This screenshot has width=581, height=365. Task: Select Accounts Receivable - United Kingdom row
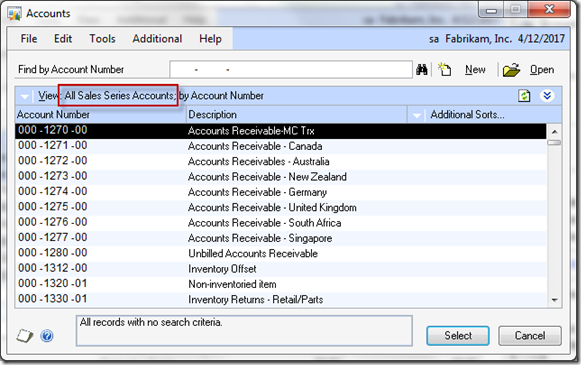click(x=280, y=207)
